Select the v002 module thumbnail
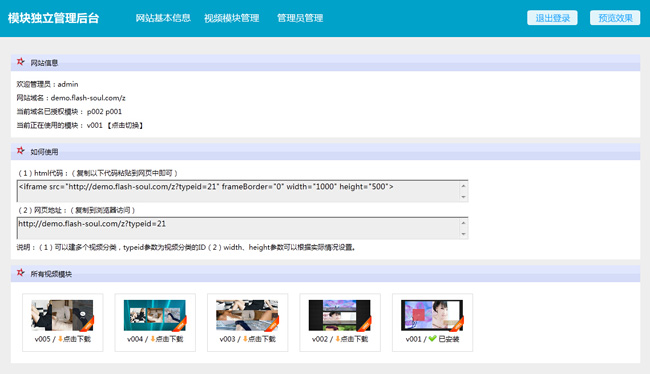 point(340,315)
